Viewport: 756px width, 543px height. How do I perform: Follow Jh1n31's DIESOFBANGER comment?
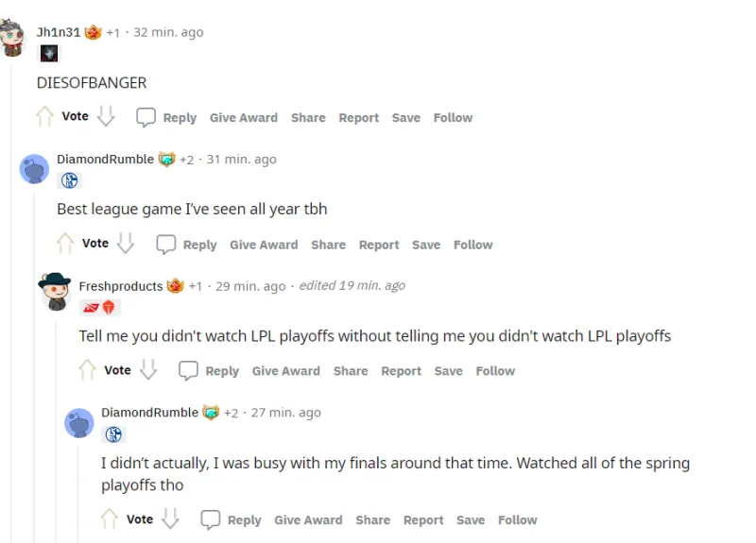coord(453,118)
